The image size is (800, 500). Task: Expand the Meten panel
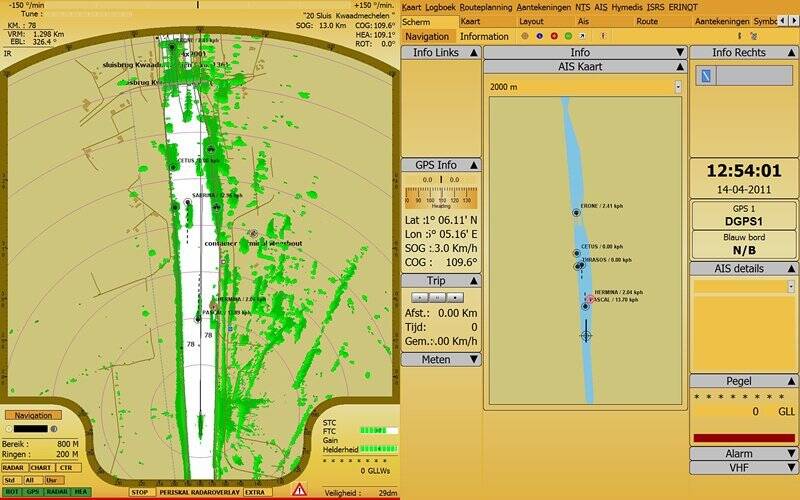(441, 359)
